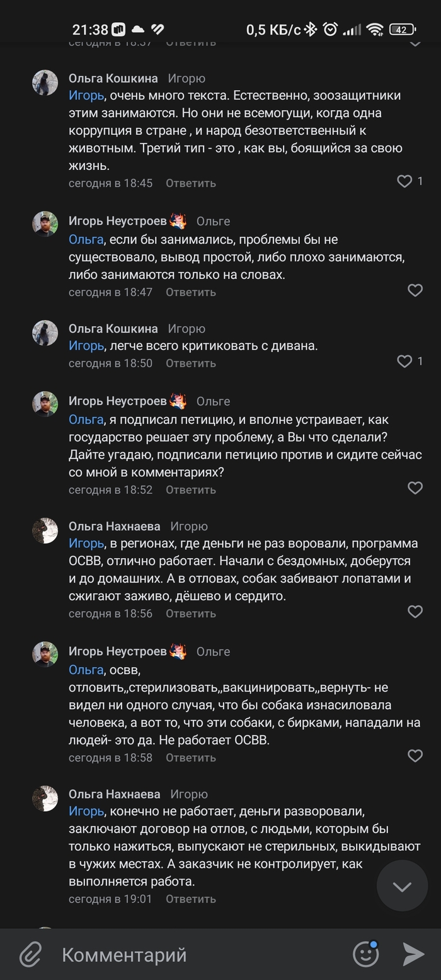This screenshot has height=980, width=441.
Task: Open Игорь Неустроев's avatar at 18:47 comment
Action: [45, 224]
